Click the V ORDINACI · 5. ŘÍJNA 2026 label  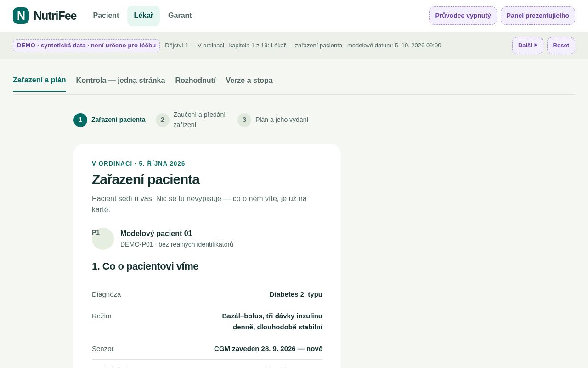pos(138,163)
